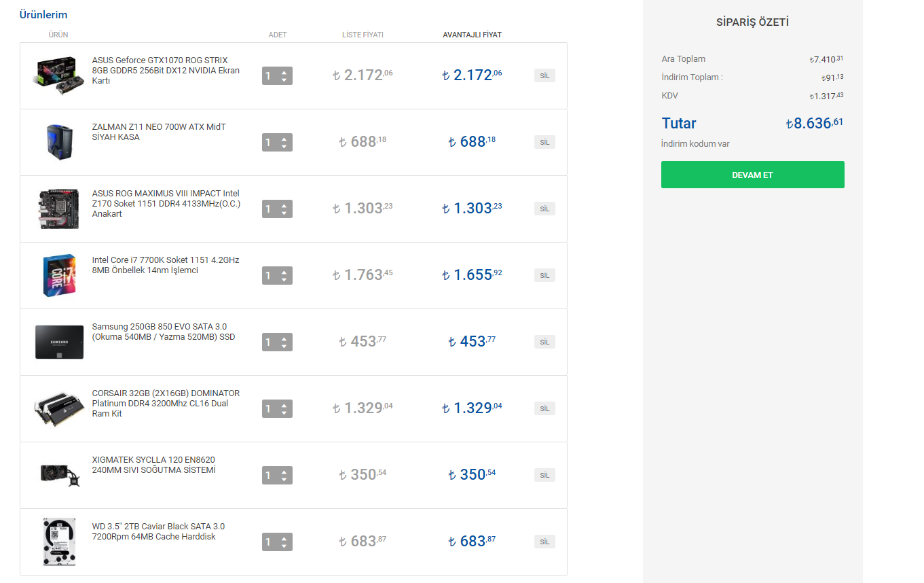This screenshot has width=924, height=583.
Task: Open the XIGMATEK liquid cooler image
Action: tap(59, 475)
